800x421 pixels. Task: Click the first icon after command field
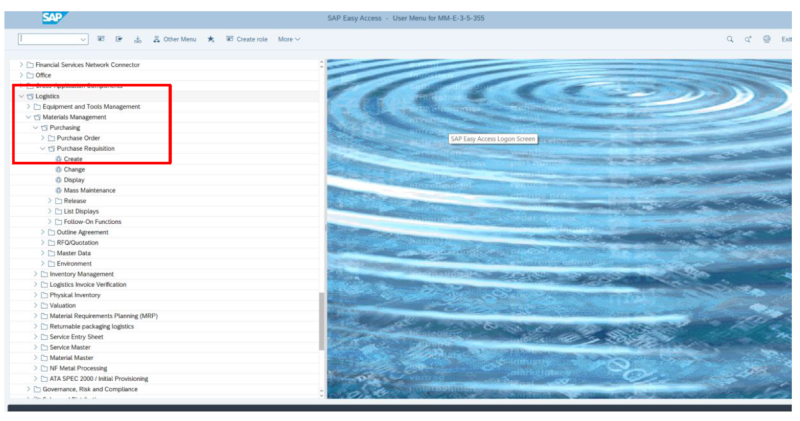pos(101,39)
